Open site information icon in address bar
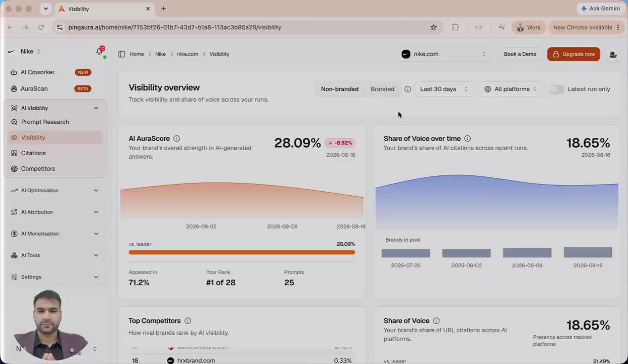The width and height of the screenshot is (628, 364). coord(60,27)
